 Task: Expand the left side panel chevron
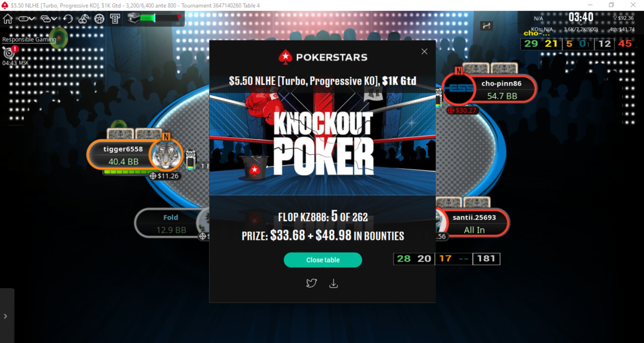click(x=5, y=316)
